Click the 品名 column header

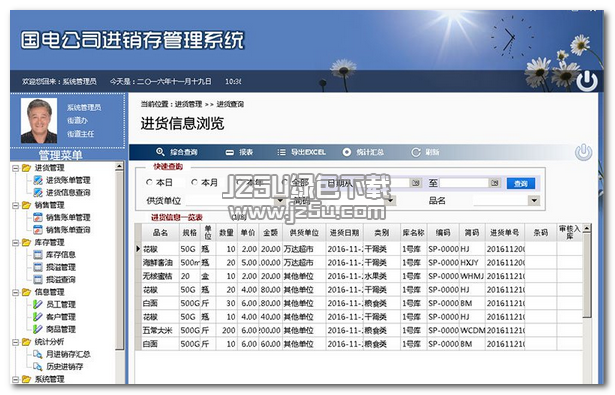point(160,233)
